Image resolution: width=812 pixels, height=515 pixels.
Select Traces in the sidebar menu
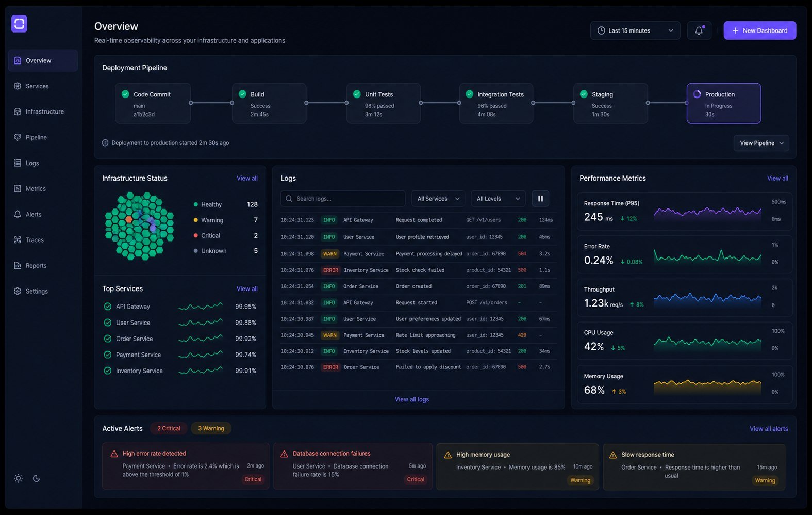point(43,240)
